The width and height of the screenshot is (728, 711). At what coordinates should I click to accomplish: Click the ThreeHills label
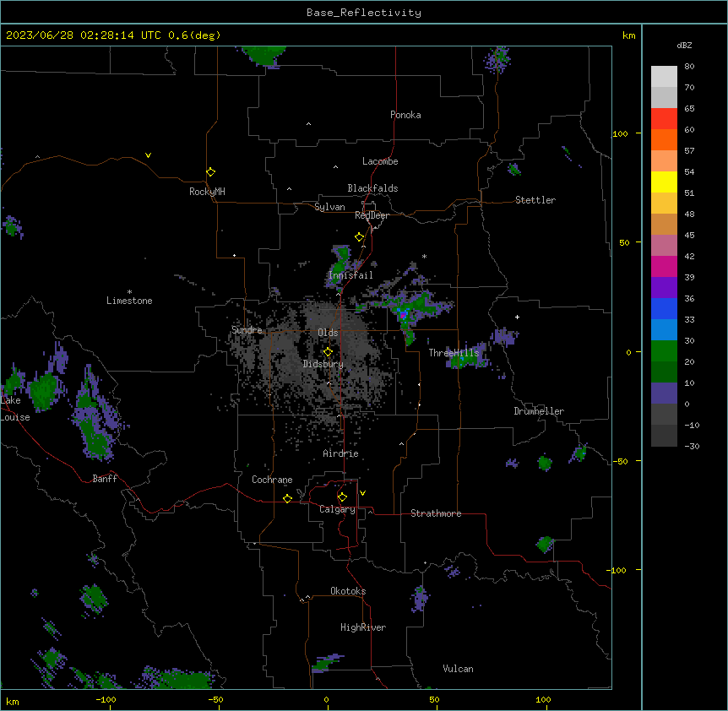(x=454, y=353)
